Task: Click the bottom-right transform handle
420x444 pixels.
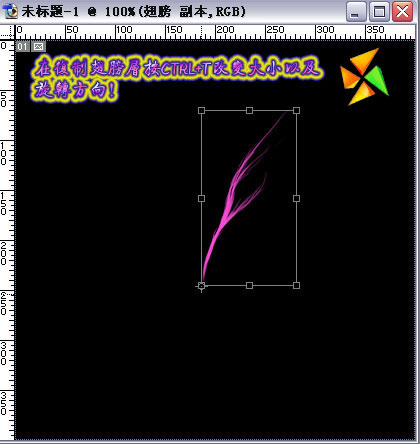Action: pos(296,285)
